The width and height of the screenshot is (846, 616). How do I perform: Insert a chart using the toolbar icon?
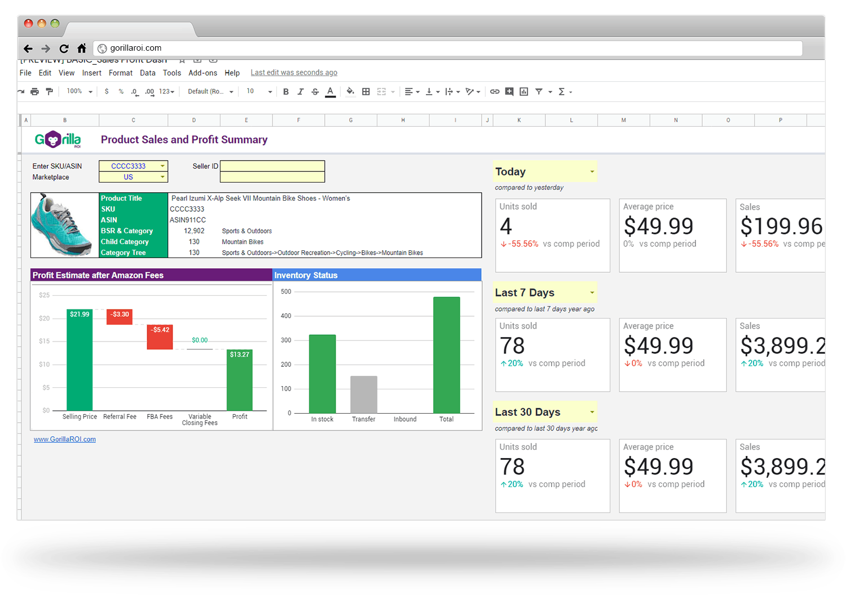[x=523, y=91]
